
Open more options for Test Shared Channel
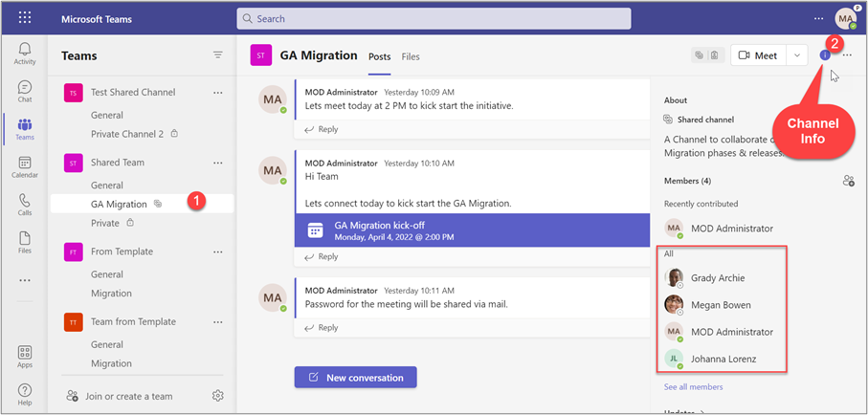(217, 93)
